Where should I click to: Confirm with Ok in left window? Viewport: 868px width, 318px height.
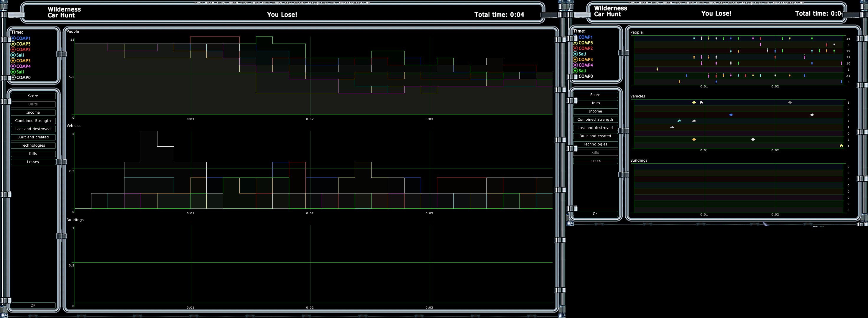33,305
